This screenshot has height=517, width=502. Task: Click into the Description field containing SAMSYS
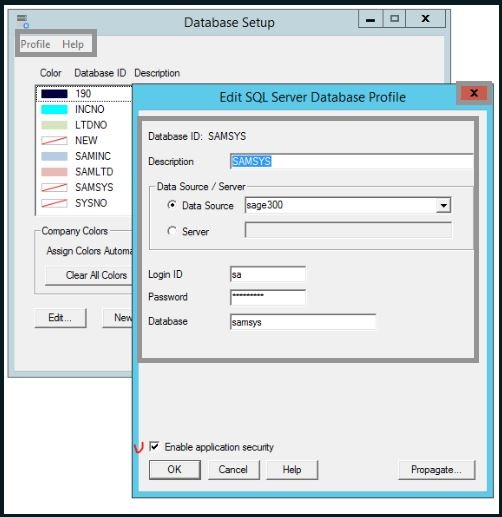coord(352,161)
